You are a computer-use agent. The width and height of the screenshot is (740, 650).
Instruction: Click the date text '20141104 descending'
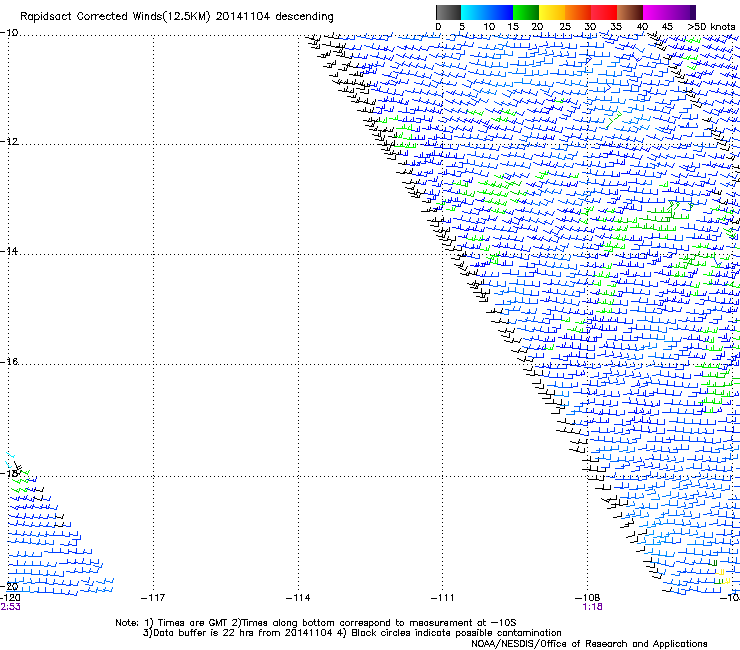pos(274,17)
